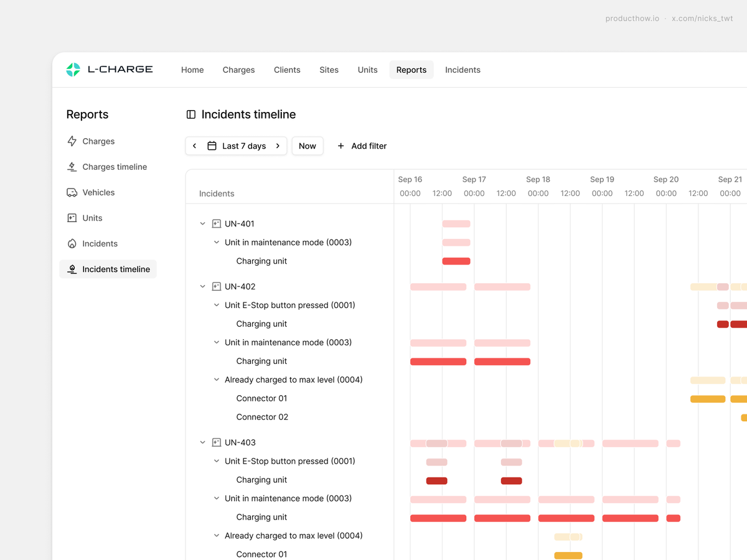Select Incidents timeline in sidebar
Image resolution: width=747 pixels, height=560 pixels.
[x=108, y=269]
